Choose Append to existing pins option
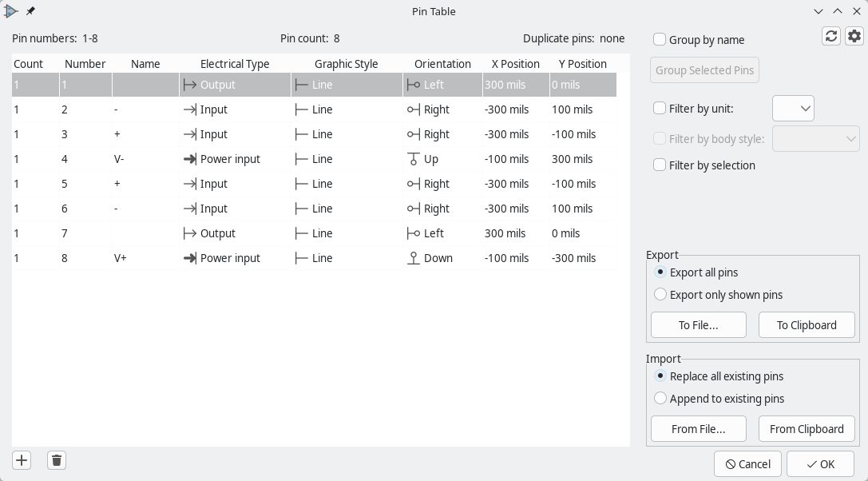The image size is (868, 481). click(x=660, y=399)
